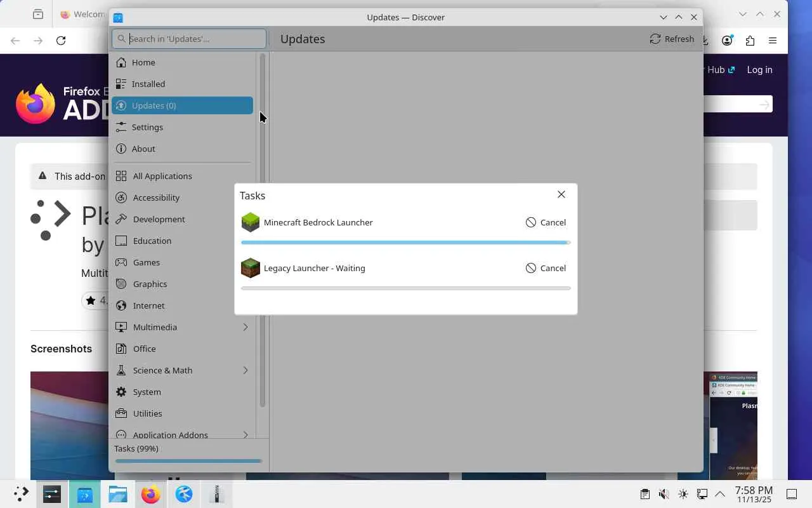
Task: Click the Hub link on the add-ons page
Action: click(x=721, y=70)
